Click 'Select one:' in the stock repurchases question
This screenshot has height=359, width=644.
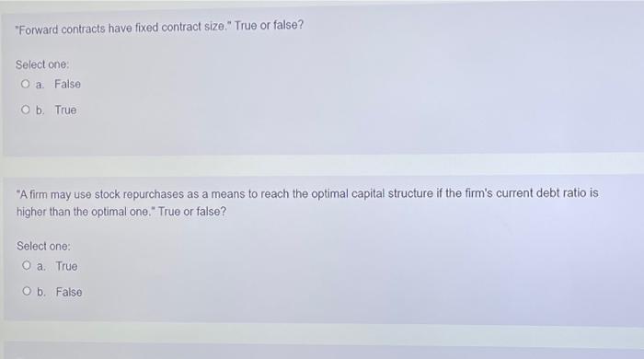click(43, 246)
